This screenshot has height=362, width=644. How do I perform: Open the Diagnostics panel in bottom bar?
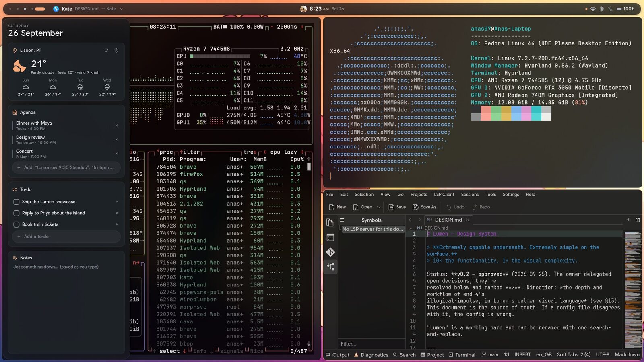[x=371, y=355]
